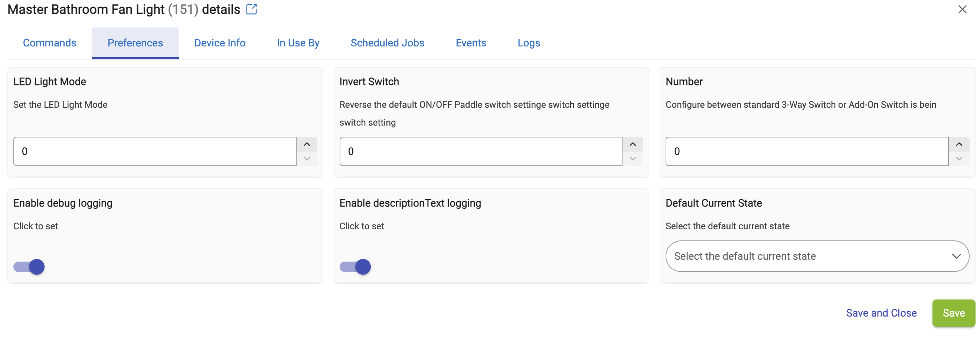Click the green Save button
The width and height of the screenshot is (980, 353).
(953, 313)
